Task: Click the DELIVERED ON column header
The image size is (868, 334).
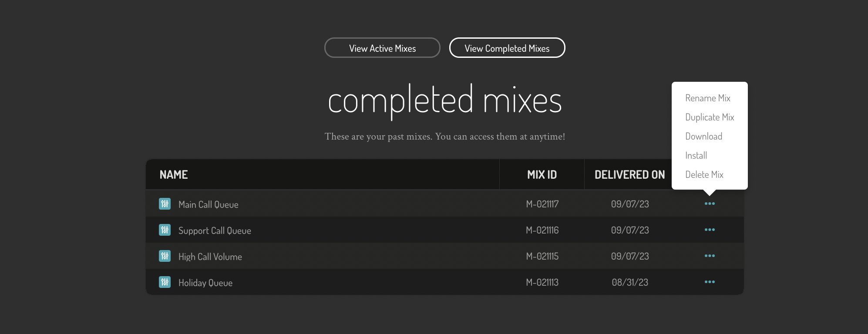Action: tap(630, 174)
